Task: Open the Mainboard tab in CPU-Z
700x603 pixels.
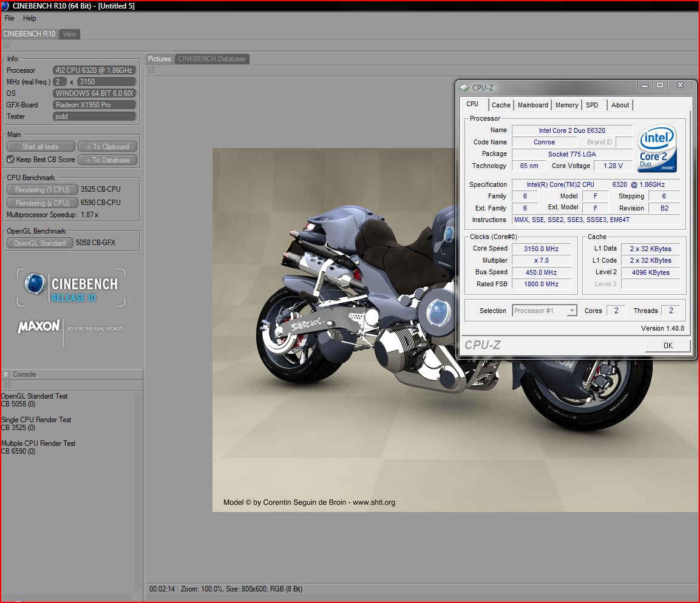Action: [x=532, y=105]
